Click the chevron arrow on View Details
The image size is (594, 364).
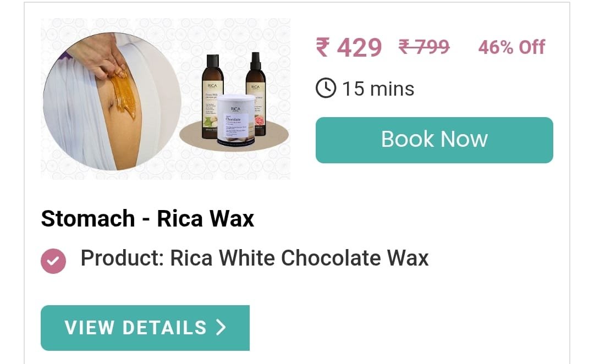pos(221,328)
